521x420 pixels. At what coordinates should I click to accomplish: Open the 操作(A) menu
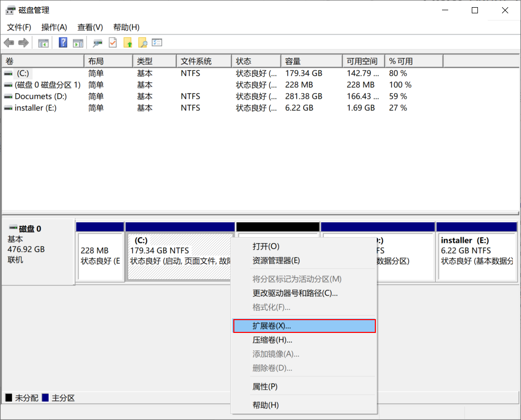[x=53, y=27]
